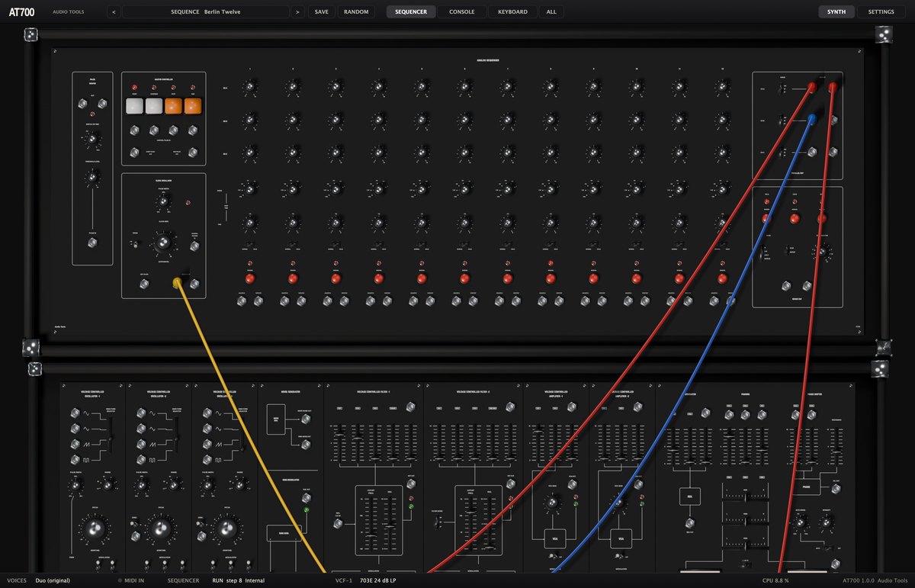Open the SETTINGS page
The image size is (915, 588).
click(x=881, y=12)
